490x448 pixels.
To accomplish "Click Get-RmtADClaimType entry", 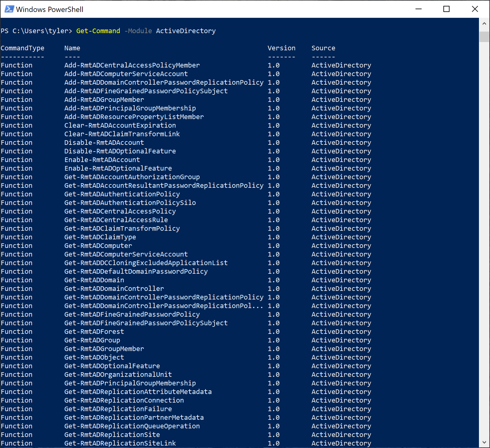I will (100, 237).
